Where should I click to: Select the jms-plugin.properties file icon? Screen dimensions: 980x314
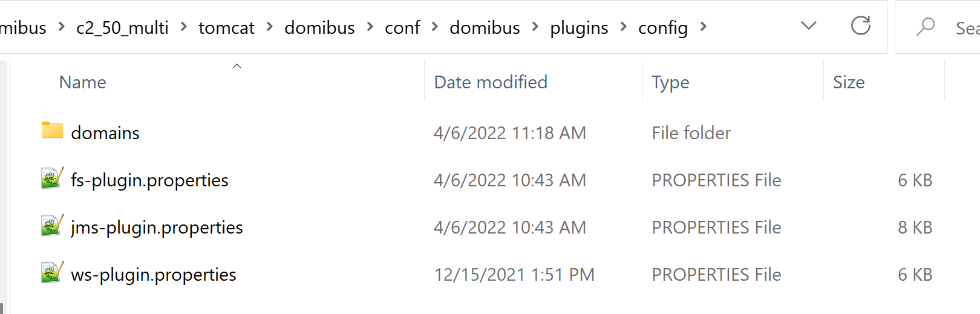pos(52,226)
